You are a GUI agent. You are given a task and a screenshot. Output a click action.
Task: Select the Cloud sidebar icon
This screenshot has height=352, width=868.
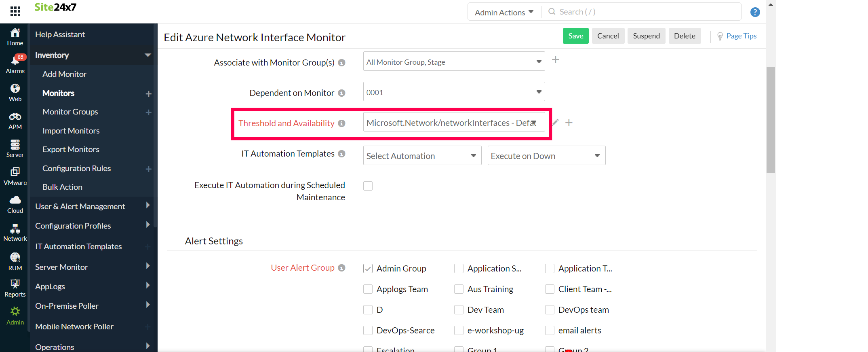(15, 200)
